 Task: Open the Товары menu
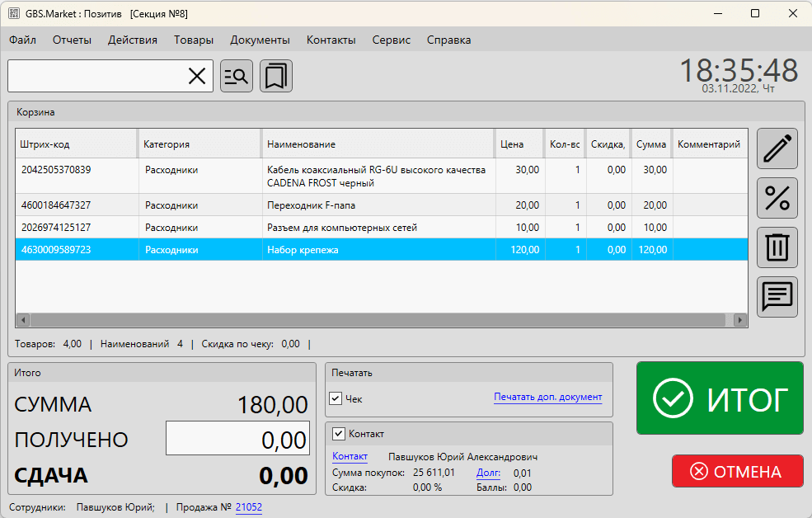(194, 40)
